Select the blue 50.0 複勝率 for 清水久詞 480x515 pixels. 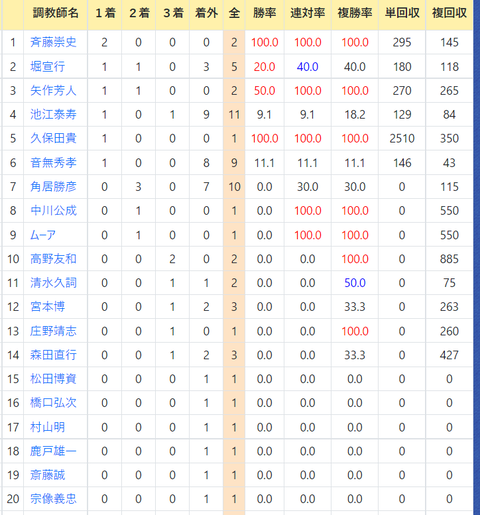pyautogui.click(x=355, y=283)
